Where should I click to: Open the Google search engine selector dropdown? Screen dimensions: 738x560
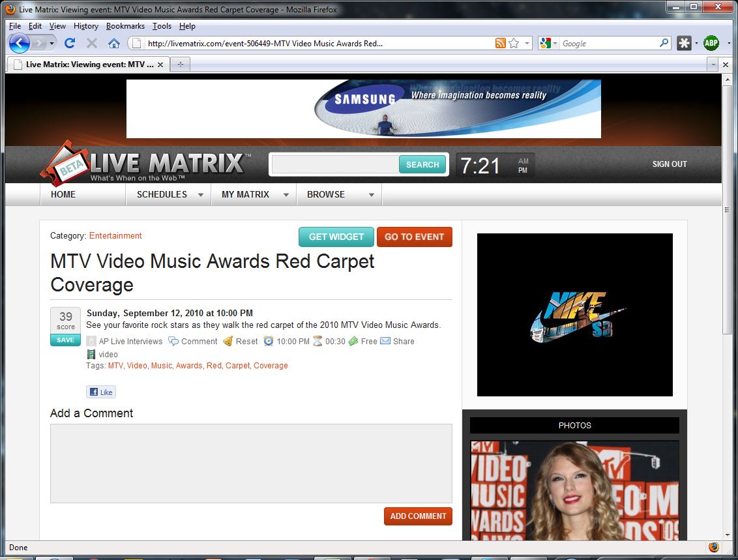click(555, 43)
